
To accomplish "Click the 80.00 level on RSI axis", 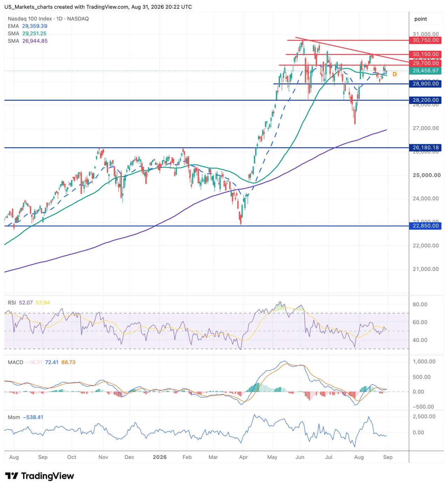I will [420, 304].
